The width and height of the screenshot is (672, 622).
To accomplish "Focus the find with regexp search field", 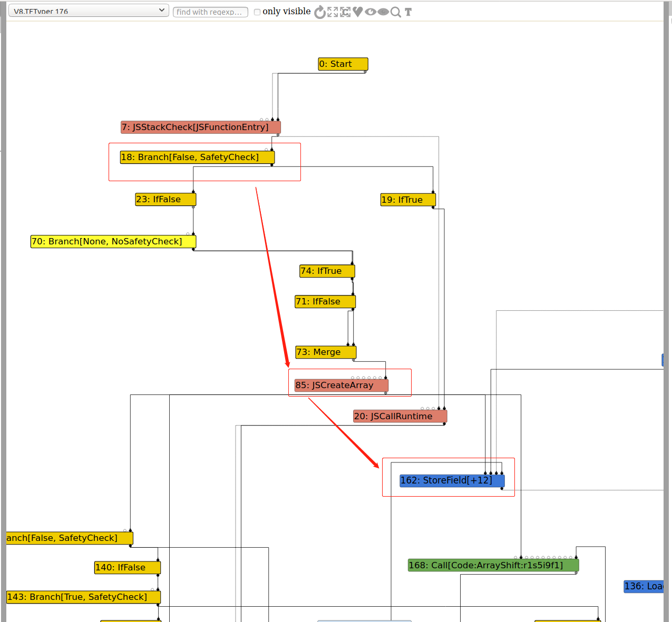I will (x=210, y=12).
